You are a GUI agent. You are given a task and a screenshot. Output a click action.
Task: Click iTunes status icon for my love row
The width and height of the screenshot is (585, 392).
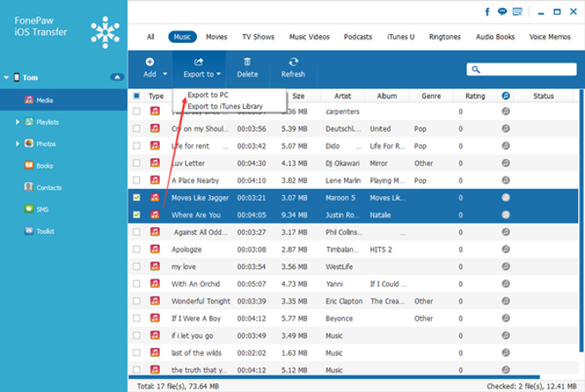pyautogui.click(x=506, y=266)
